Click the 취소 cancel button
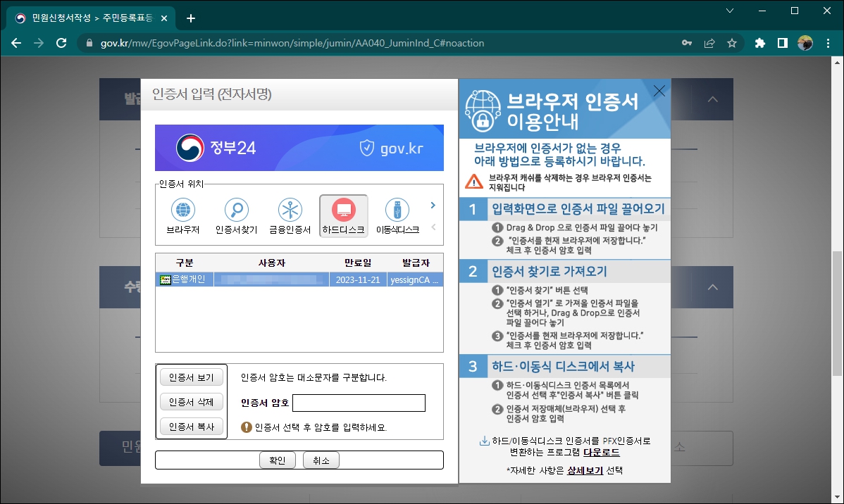This screenshot has height=504, width=844. click(x=321, y=460)
